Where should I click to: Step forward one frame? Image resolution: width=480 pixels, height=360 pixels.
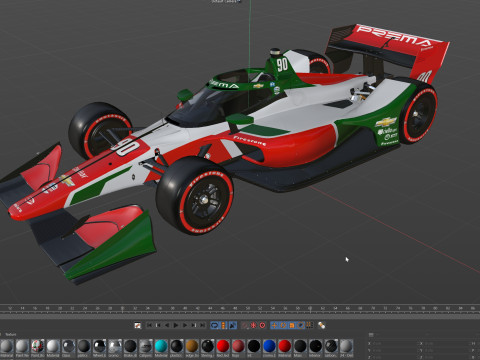(185, 325)
